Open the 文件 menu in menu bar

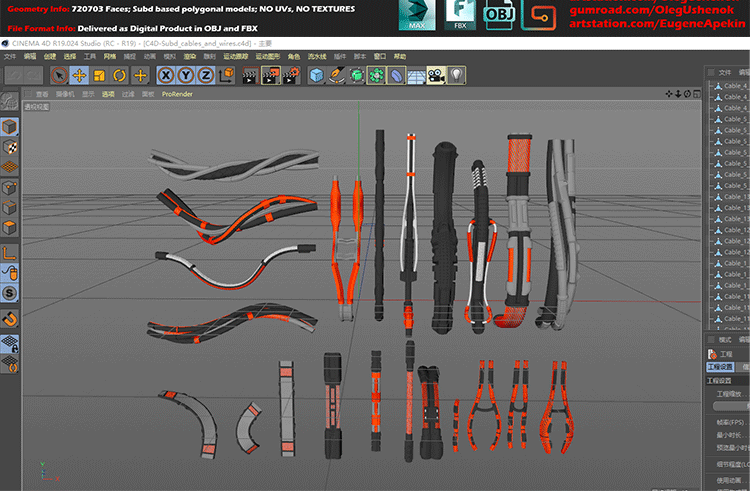(x=11, y=57)
